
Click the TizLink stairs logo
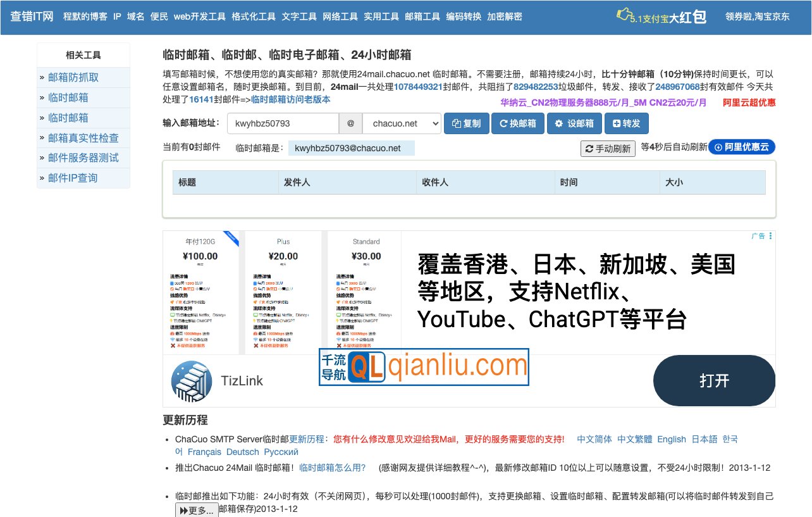191,381
